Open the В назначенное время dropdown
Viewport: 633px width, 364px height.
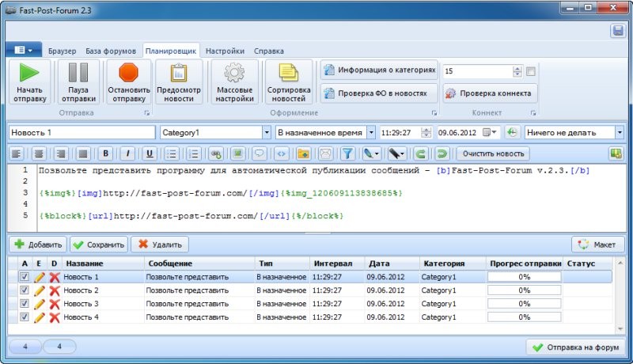click(x=370, y=133)
